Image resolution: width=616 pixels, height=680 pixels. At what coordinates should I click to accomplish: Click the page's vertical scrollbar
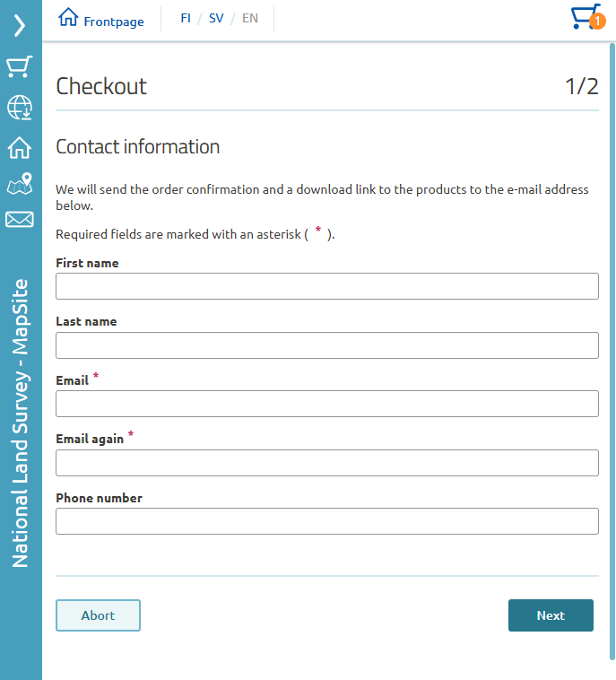(612, 352)
